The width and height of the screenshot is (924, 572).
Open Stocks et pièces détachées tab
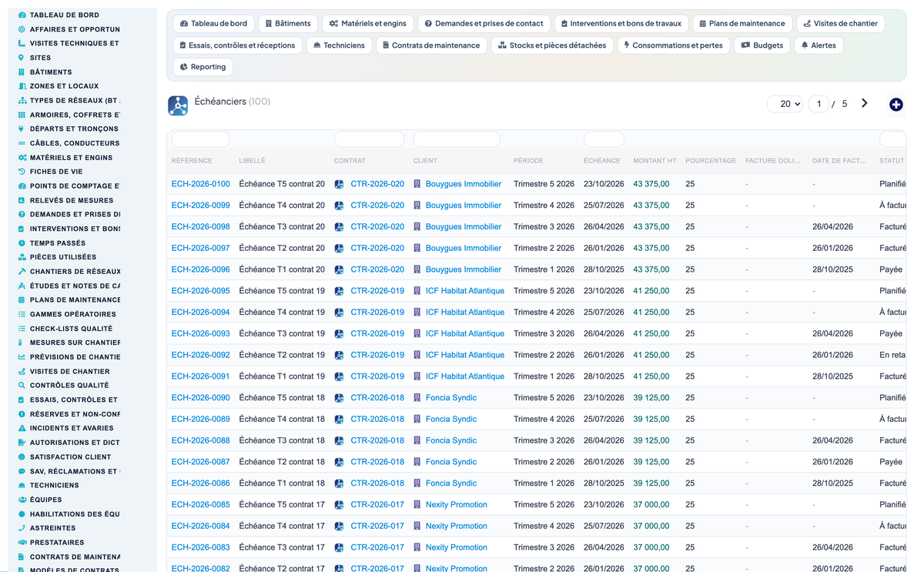(552, 45)
